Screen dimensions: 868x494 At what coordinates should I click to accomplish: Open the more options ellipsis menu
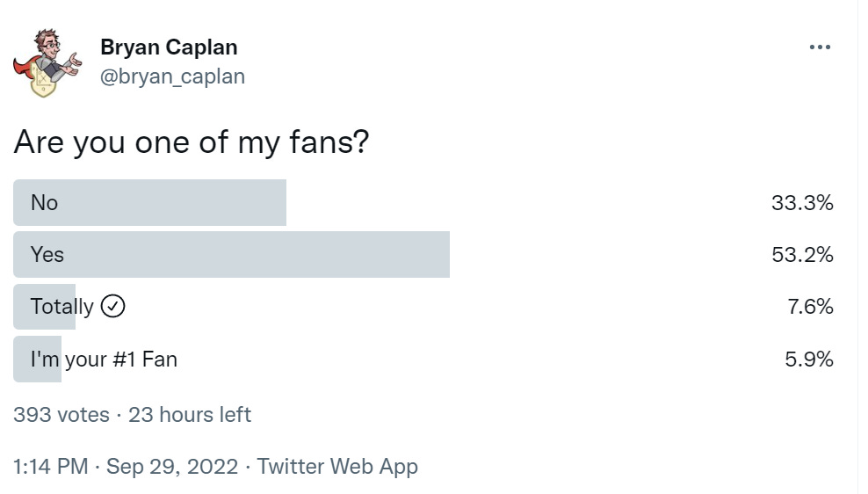819,47
